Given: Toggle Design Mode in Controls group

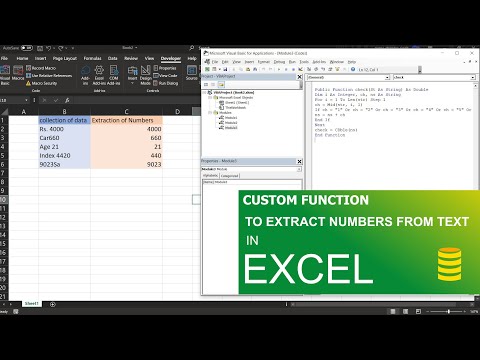Looking at the screenshot, I should [x=146, y=75].
